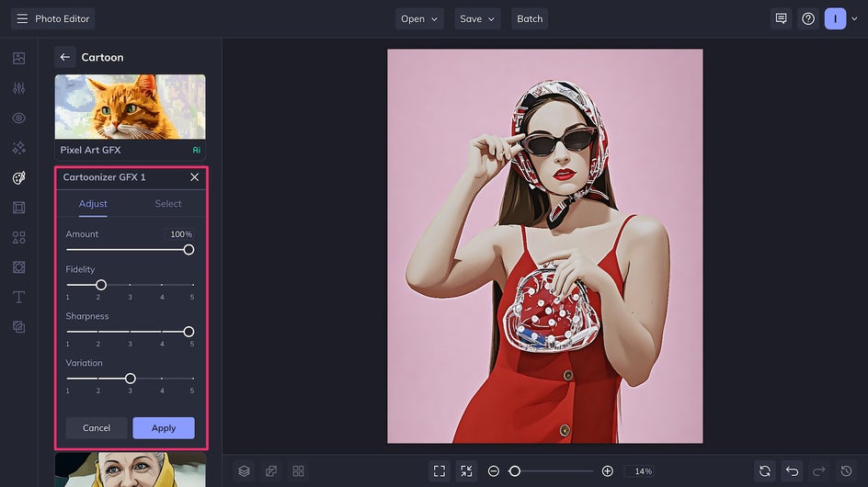The image size is (868, 487).
Task: Click the Variation slider handle
Action: [130, 379]
